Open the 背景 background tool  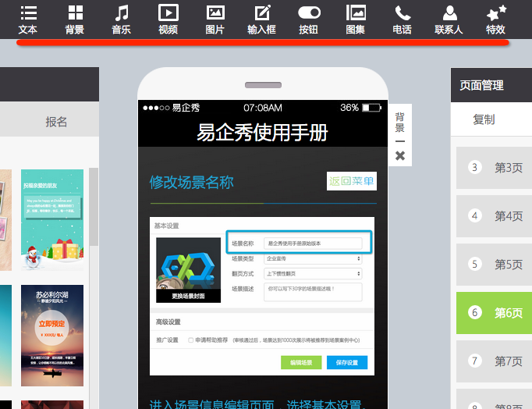pyautogui.click(x=75, y=20)
